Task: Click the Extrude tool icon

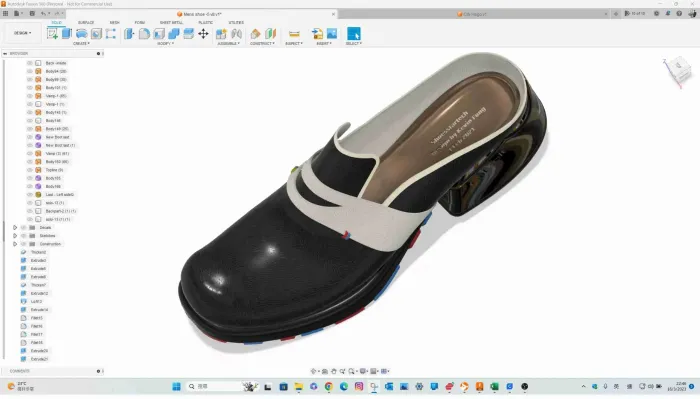Action: tap(67, 33)
